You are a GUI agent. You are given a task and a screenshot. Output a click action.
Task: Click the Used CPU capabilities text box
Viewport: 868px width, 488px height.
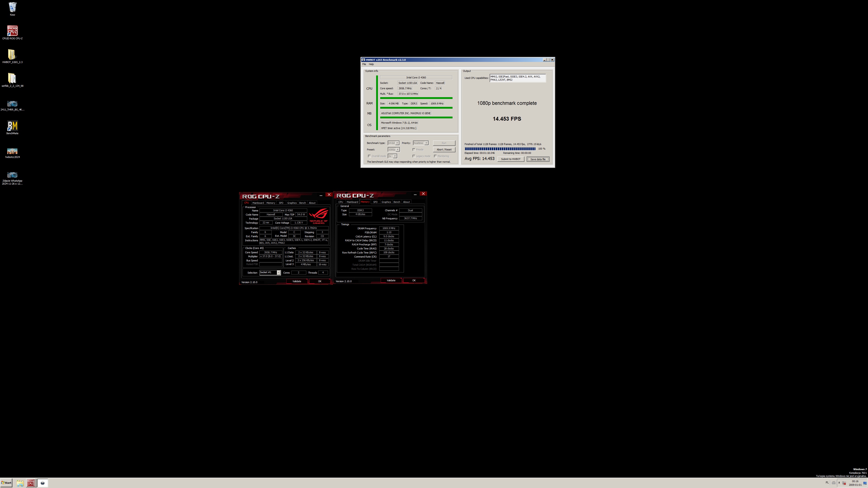tap(518, 78)
